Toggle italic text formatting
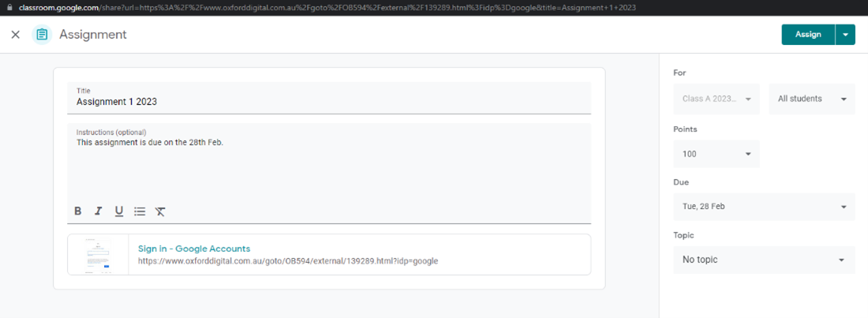Image resolution: width=868 pixels, height=318 pixels. coord(99,211)
